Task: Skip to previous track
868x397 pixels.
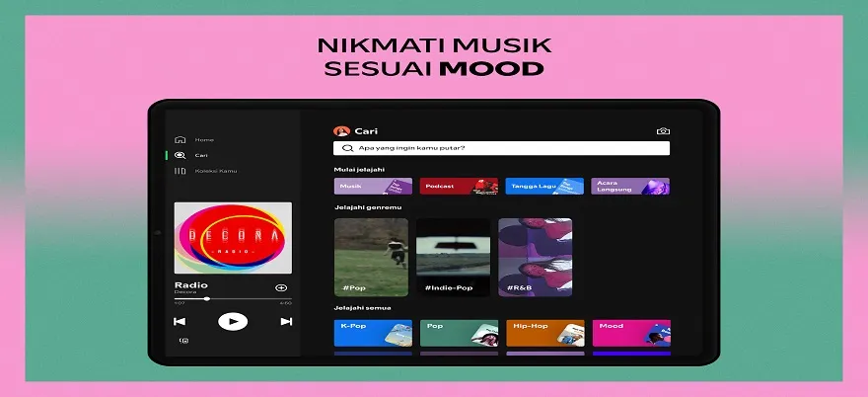Action: coord(180,322)
